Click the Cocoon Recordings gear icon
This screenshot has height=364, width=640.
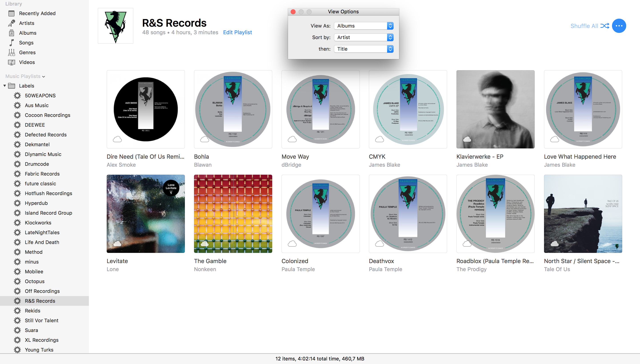point(17,115)
